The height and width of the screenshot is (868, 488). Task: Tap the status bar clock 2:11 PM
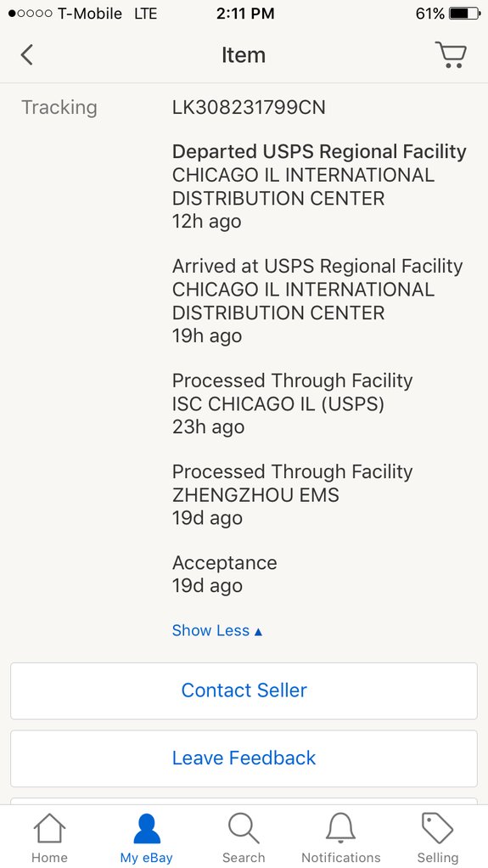pos(245,14)
